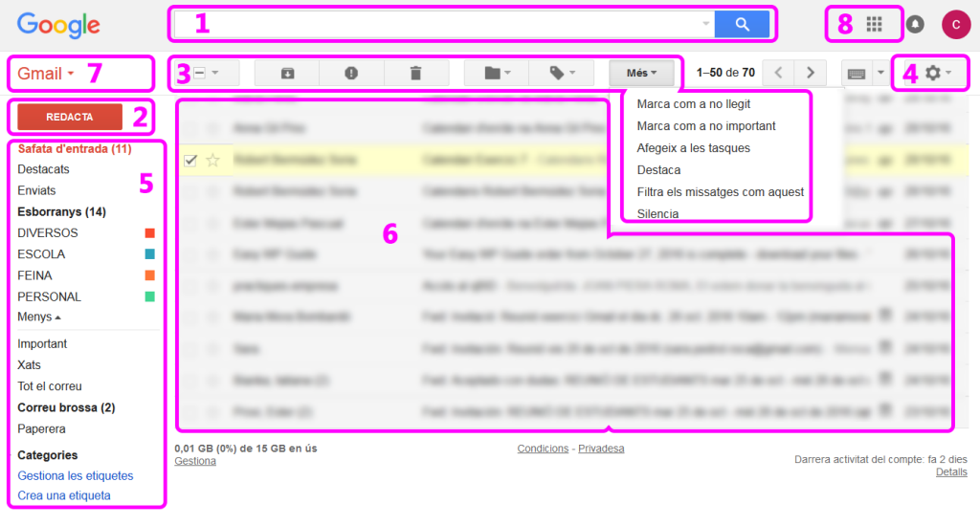This screenshot has height=526, width=980.
Task: Go to next page of messages
Action: click(811, 73)
